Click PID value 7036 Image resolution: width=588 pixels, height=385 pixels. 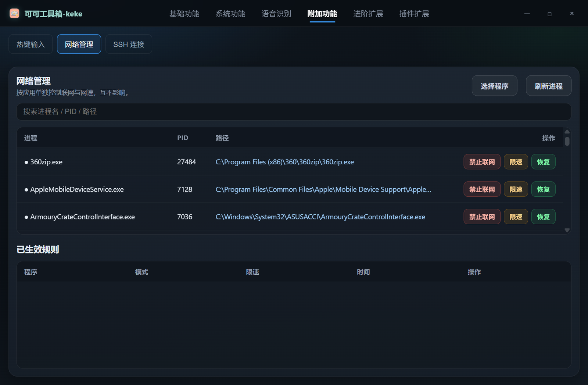[185, 217]
